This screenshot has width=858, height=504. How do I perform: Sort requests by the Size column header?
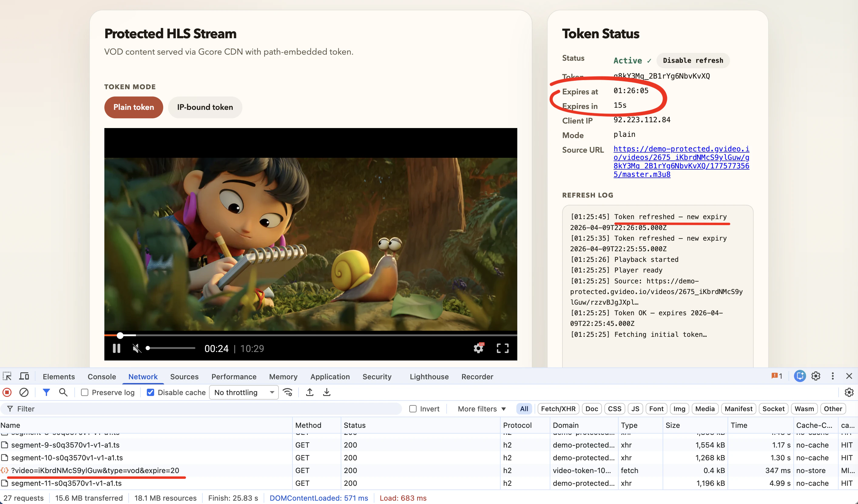click(695, 425)
